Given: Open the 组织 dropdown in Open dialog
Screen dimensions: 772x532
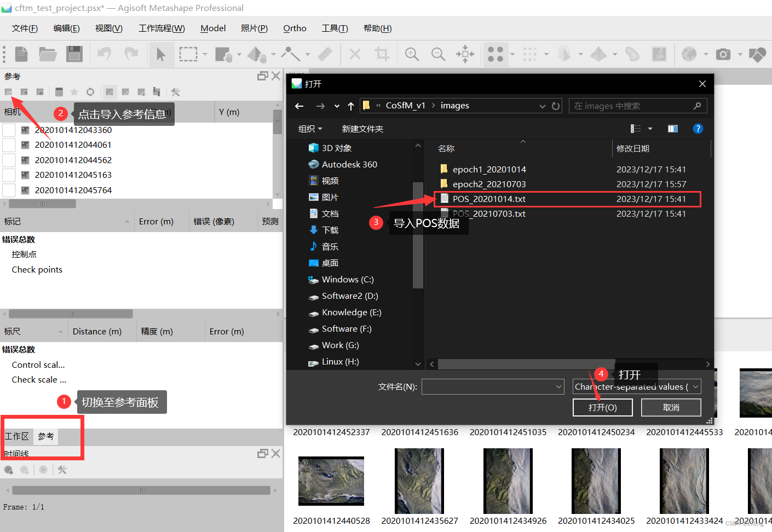Looking at the screenshot, I should (x=310, y=129).
